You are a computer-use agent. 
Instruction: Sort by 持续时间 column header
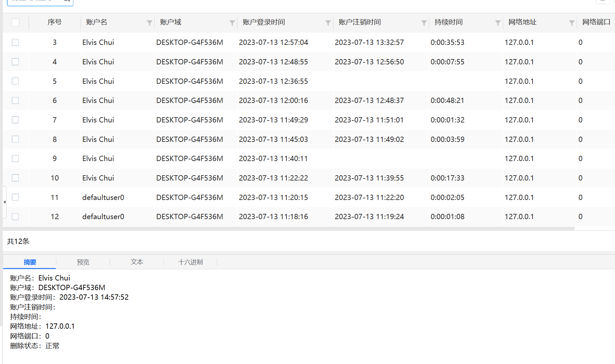[448, 22]
